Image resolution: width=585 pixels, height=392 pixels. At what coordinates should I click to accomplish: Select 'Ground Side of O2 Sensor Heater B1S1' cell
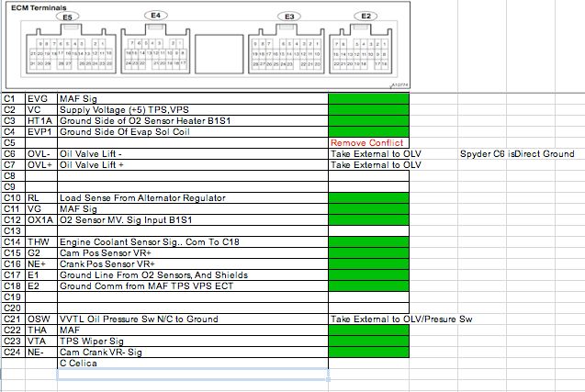(193, 121)
